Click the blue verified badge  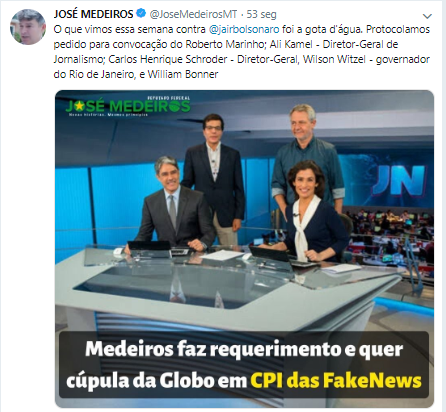(x=141, y=14)
